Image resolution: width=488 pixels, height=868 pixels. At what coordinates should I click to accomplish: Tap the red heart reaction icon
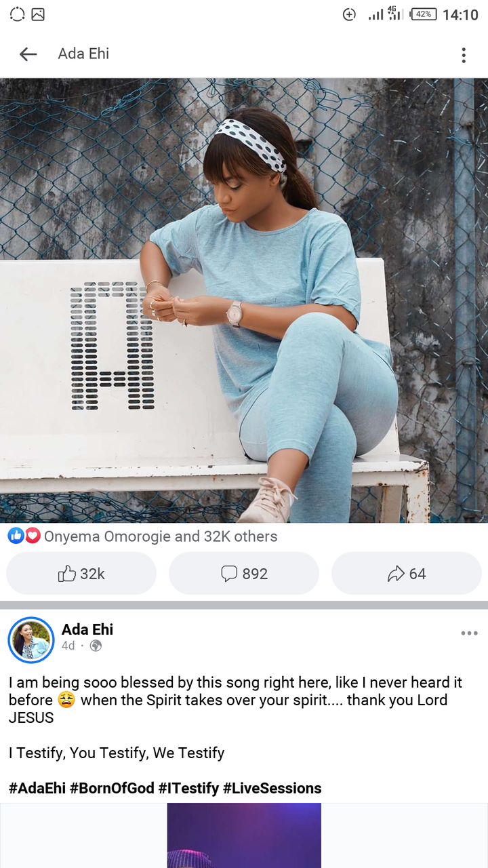[33, 536]
